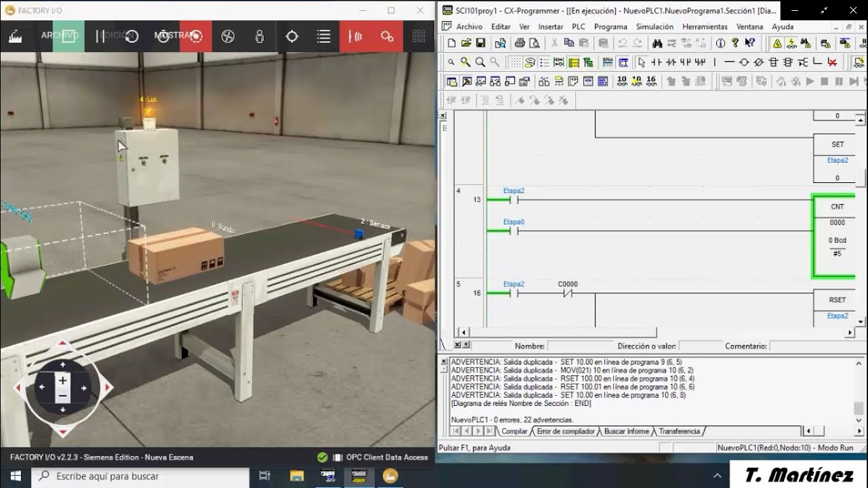Viewport: 868px width, 488px height.
Task: Click the Copy icon in CX-Programmer toolbar
Action: coord(569,43)
